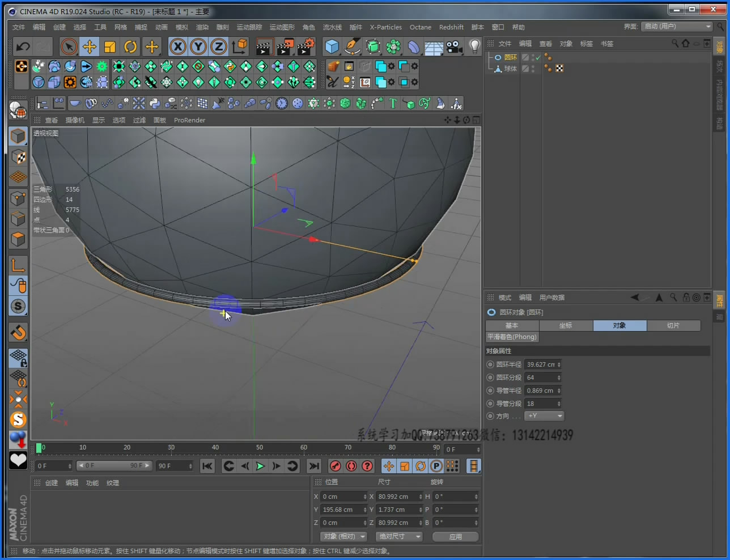Click the 应用 apply button
Image resolution: width=730 pixels, height=560 pixels.
[x=456, y=536]
